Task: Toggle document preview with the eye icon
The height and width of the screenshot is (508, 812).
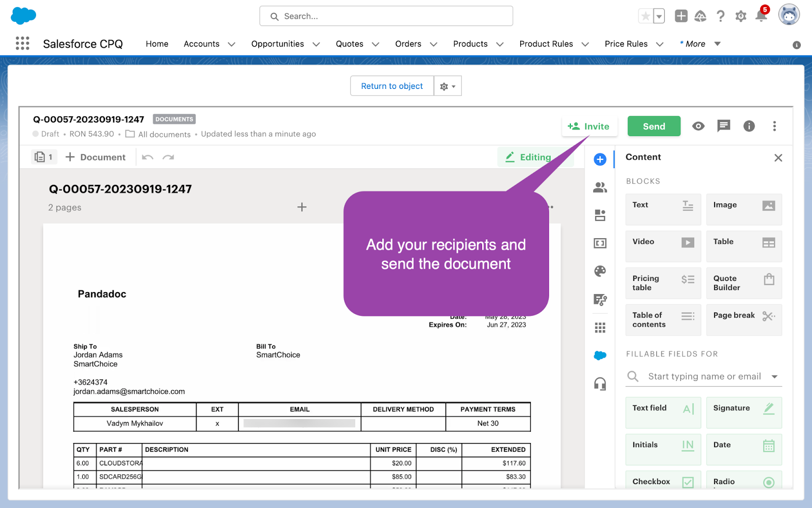Action: pos(698,126)
